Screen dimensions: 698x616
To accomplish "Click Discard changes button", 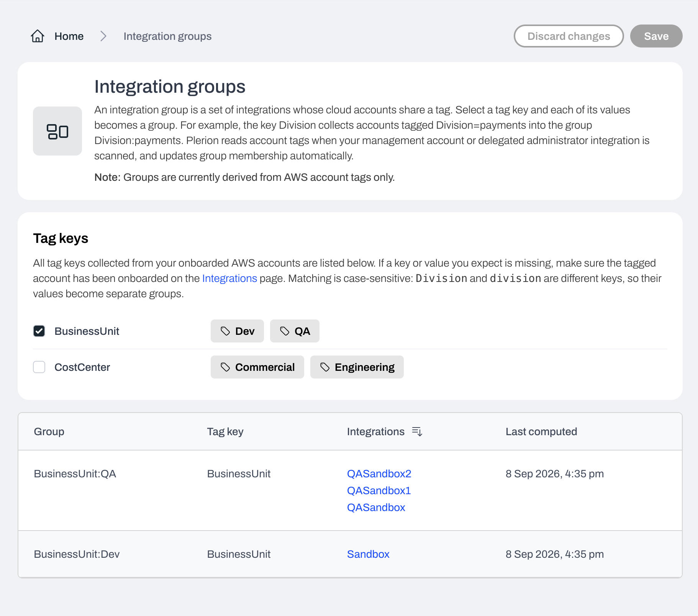I will click(x=569, y=36).
